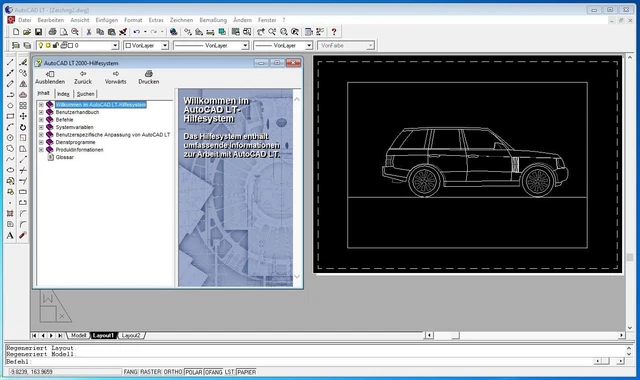
Task: Toggle the layer 0 lightbulb on/off icon
Action: 40,45
